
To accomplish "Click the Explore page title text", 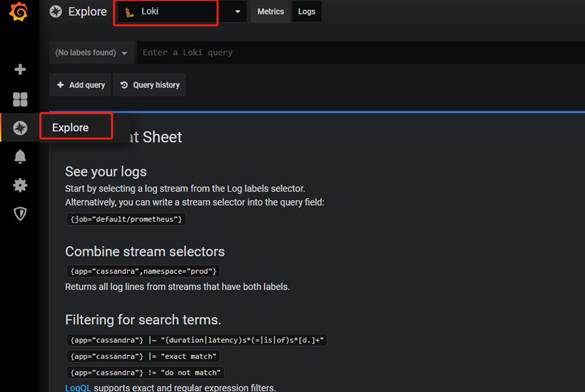I will pos(87,12).
